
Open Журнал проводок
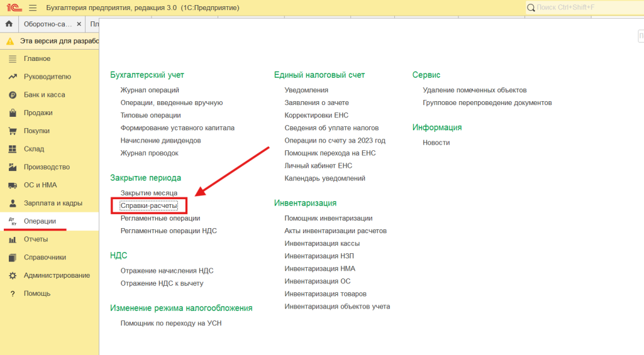[150, 153]
